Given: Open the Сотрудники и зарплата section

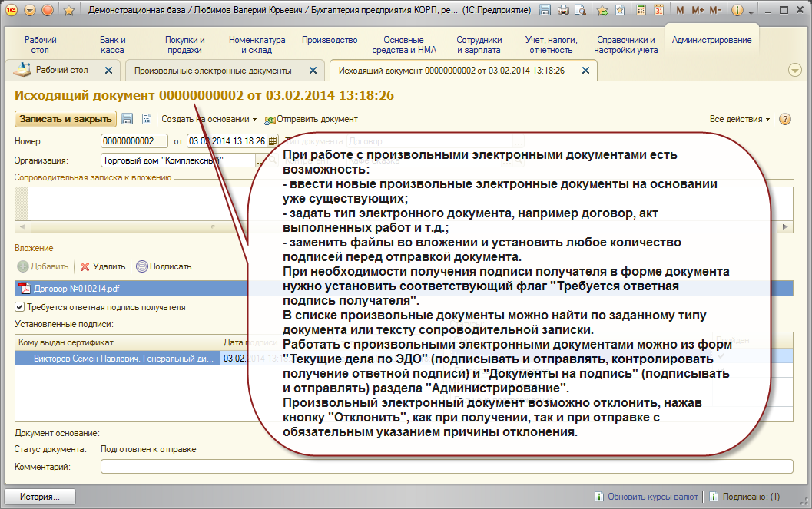Looking at the screenshot, I should 479,45.
